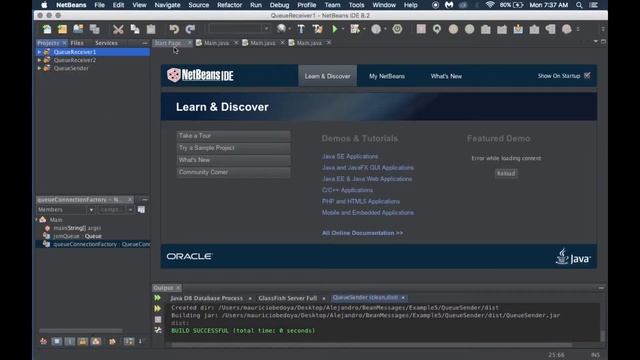Click the Stop square icon in Output
Image resolution: width=640 pixels, height=360 pixels.
click(x=158, y=319)
